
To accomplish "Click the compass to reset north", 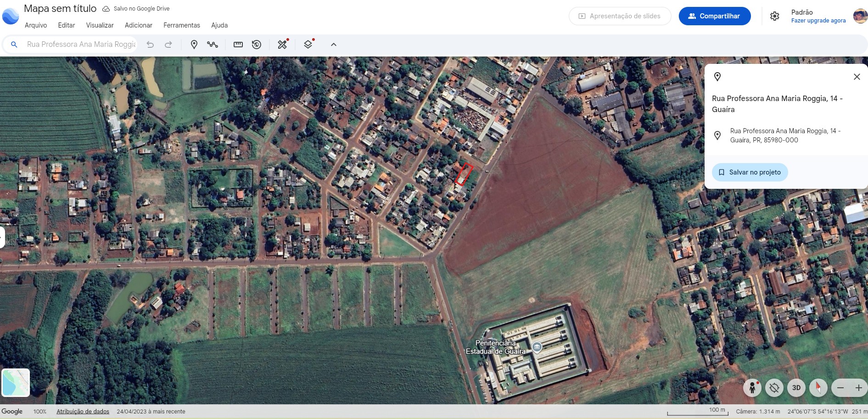I will tap(818, 388).
